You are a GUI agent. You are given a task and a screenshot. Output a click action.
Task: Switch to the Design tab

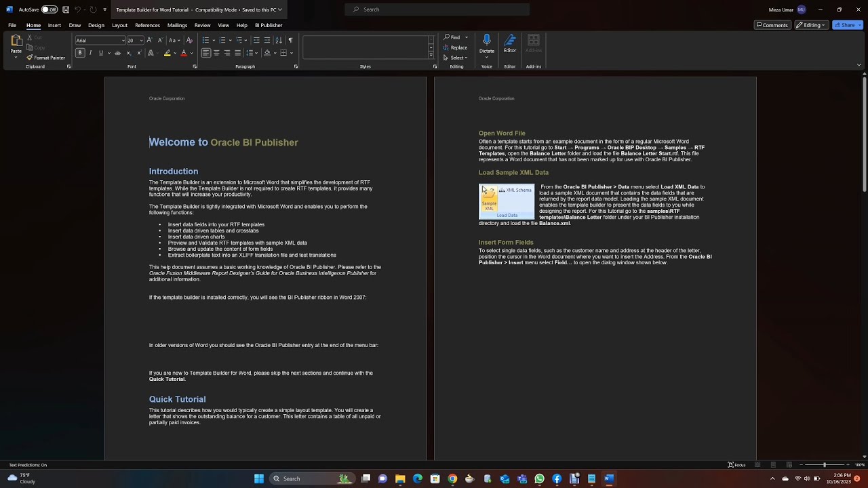pos(96,25)
